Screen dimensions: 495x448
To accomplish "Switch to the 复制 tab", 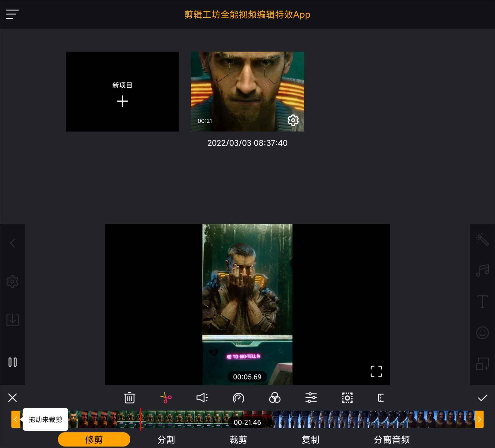I will click(x=311, y=440).
